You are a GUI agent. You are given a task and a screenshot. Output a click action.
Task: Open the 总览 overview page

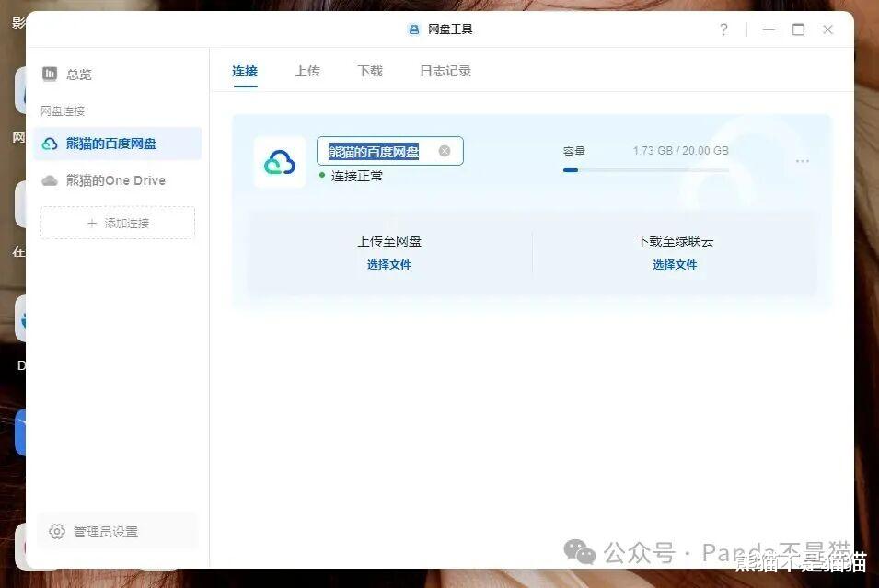coord(67,74)
